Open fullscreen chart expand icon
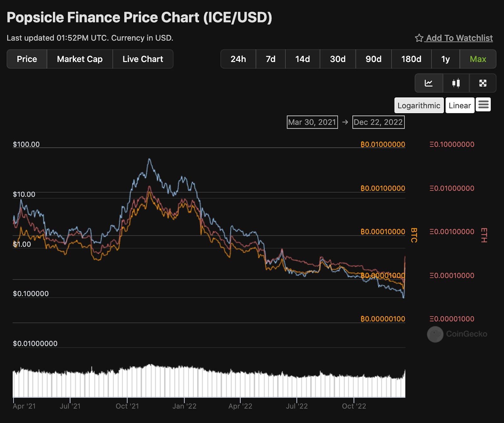The image size is (504, 423). tap(483, 83)
